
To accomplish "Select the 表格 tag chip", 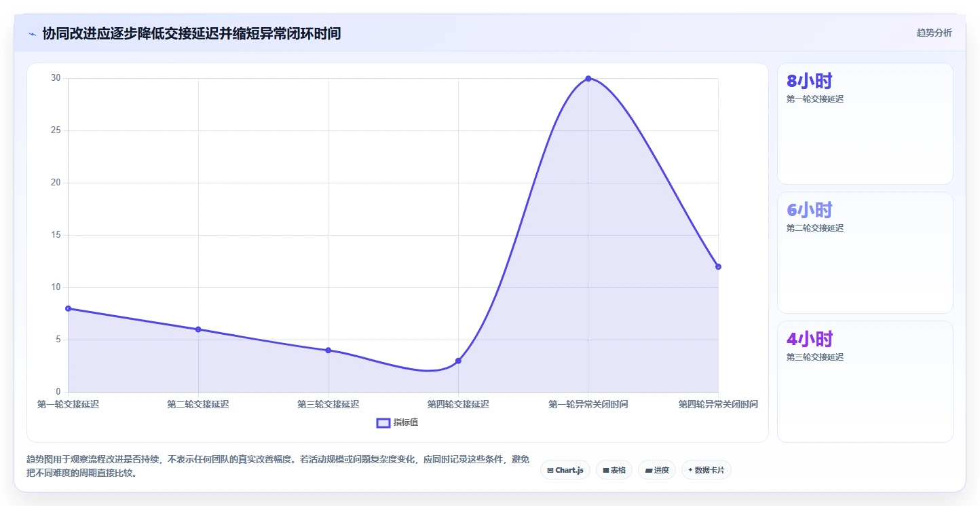I will pyautogui.click(x=614, y=470).
